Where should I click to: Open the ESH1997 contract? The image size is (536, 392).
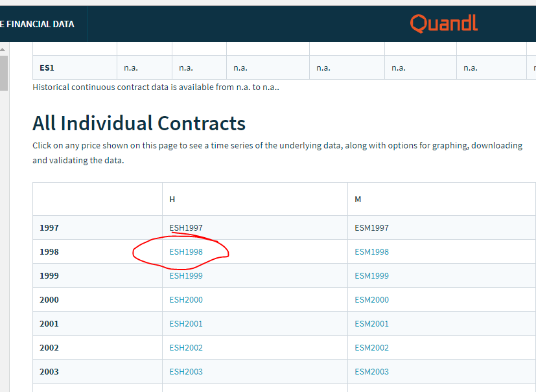(186, 227)
